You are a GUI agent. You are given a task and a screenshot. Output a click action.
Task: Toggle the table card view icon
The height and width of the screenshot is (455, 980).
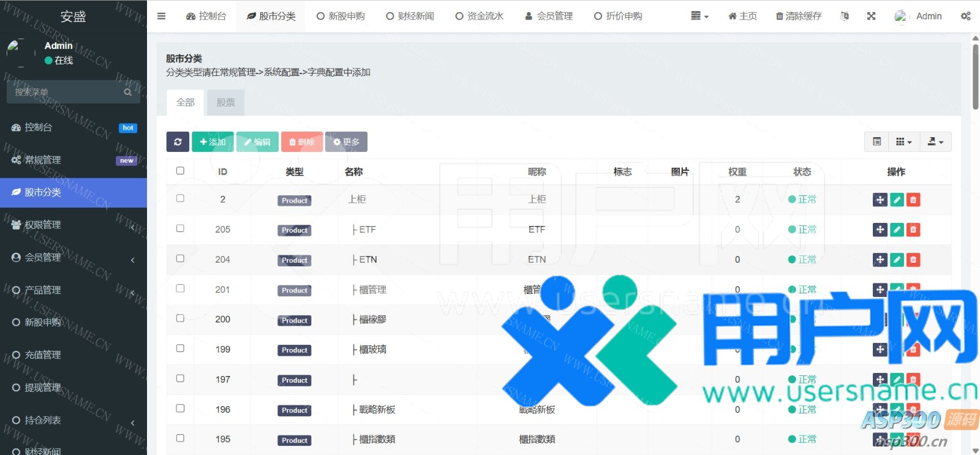[x=876, y=142]
